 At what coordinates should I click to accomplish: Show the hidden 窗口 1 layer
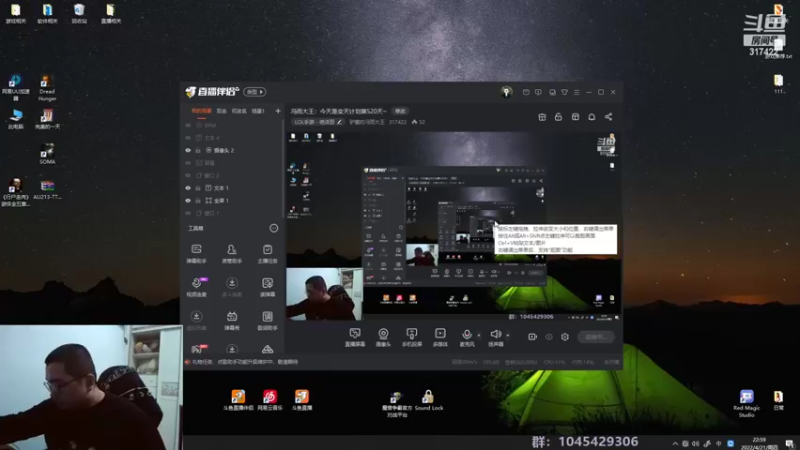point(188,213)
